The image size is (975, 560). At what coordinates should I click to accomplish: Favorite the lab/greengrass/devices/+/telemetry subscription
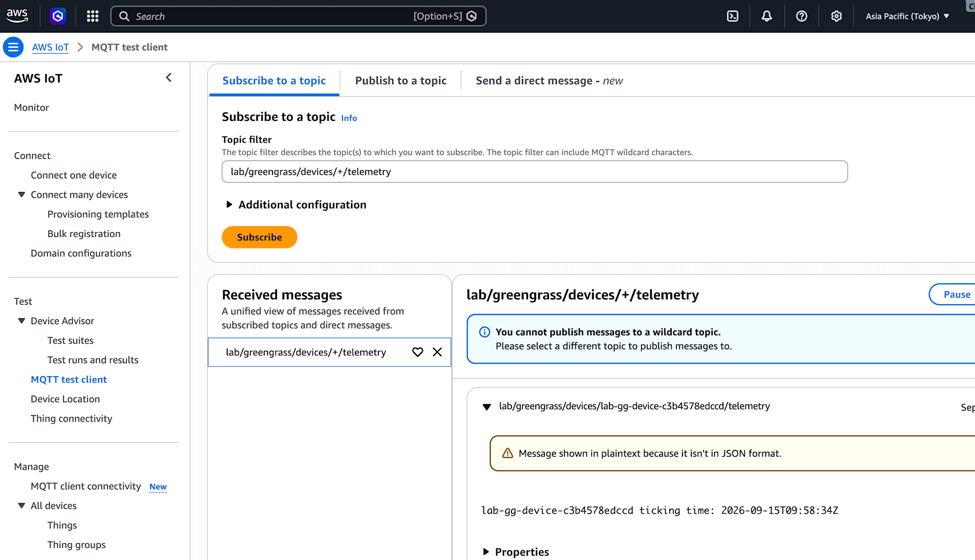pyautogui.click(x=418, y=352)
